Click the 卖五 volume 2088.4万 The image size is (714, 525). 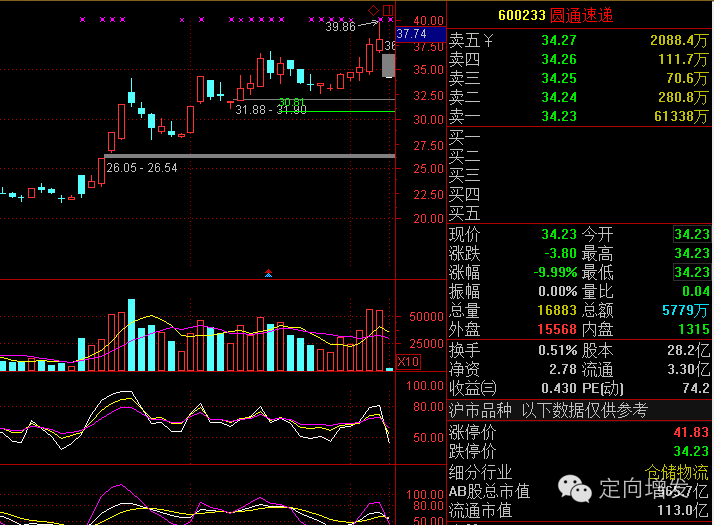(x=679, y=41)
